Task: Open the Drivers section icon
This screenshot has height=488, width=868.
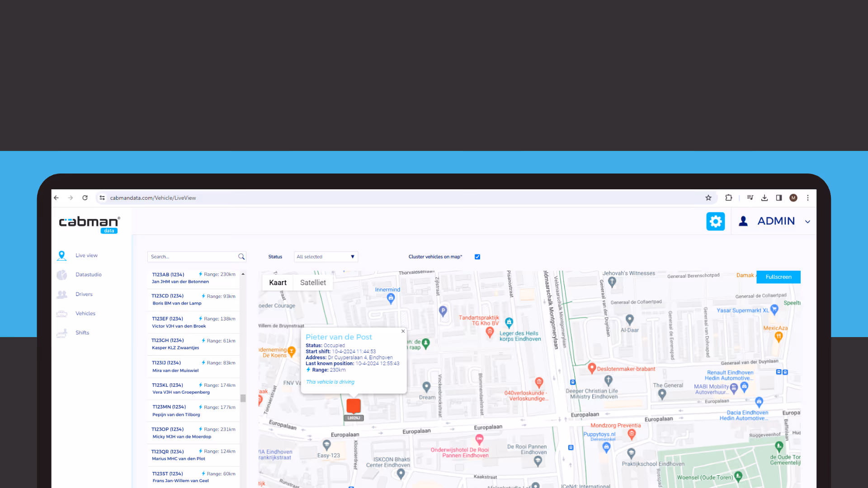Action: click(x=62, y=295)
